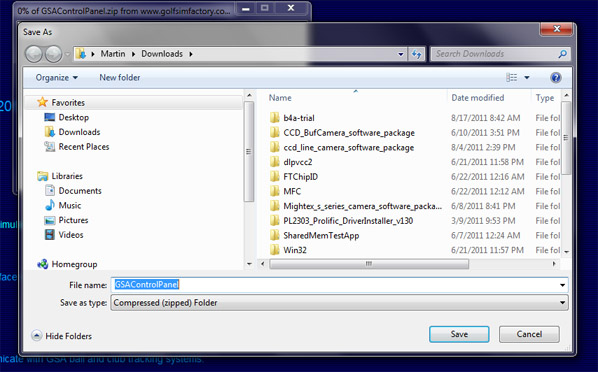Click navigation pane scroll down arrow

coord(249,264)
